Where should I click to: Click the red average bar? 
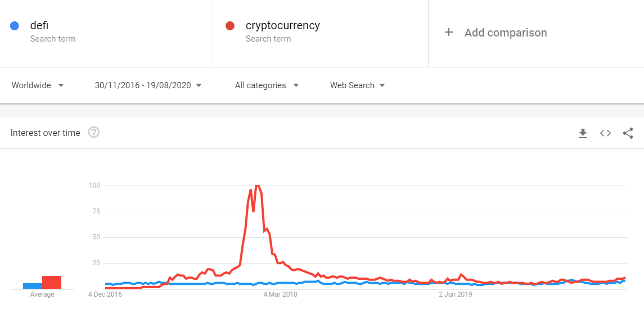coord(52,282)
